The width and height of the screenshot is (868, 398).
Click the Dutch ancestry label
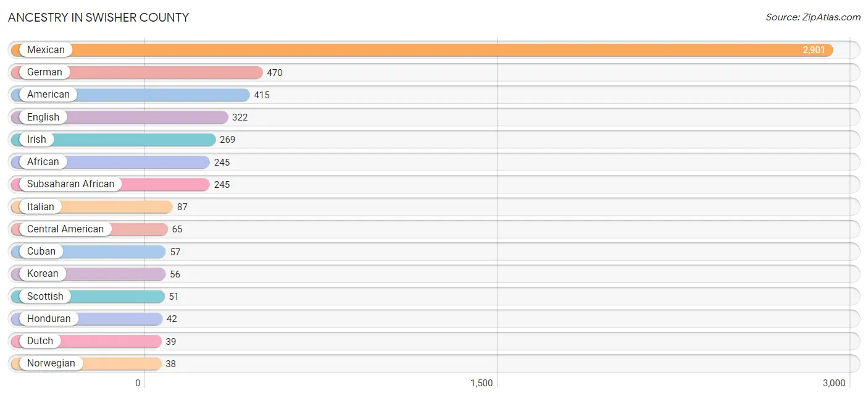40,341
